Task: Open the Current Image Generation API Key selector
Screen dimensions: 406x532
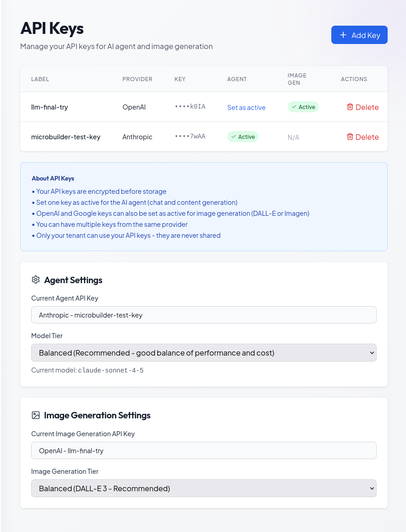Action: tap(203, 450)
